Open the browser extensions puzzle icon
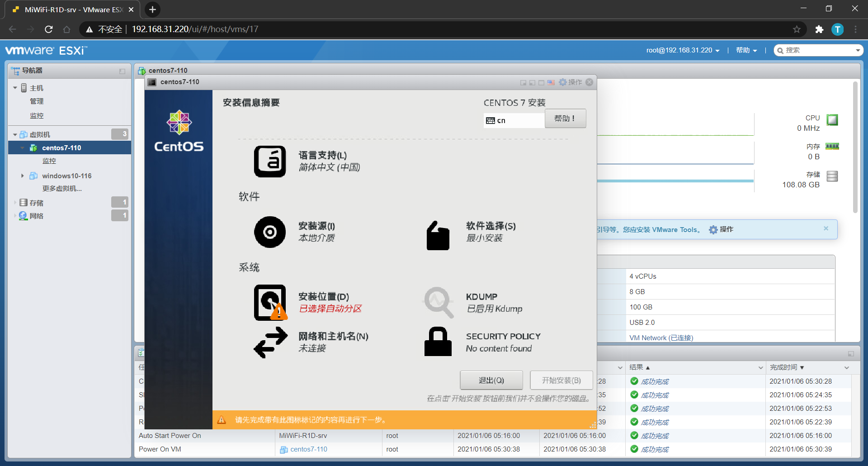The width and height of the screenshot is (868, 466). (819, 29)
